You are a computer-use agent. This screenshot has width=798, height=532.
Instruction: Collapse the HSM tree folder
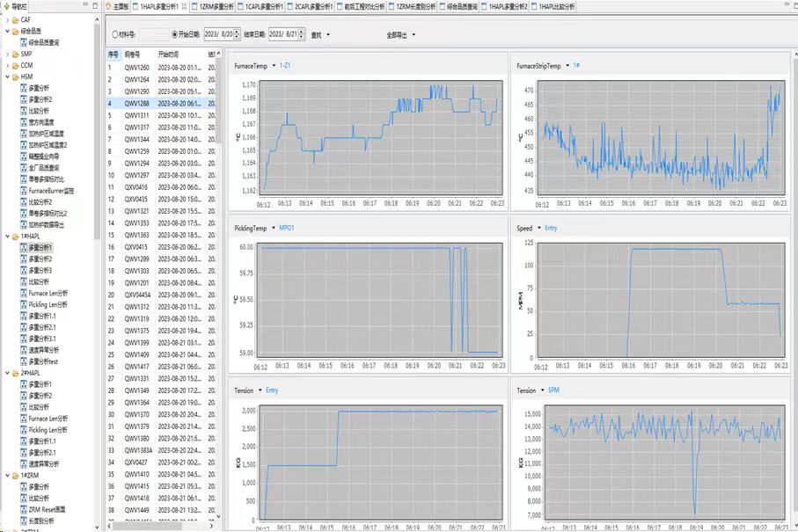click(x=8, y=77)
